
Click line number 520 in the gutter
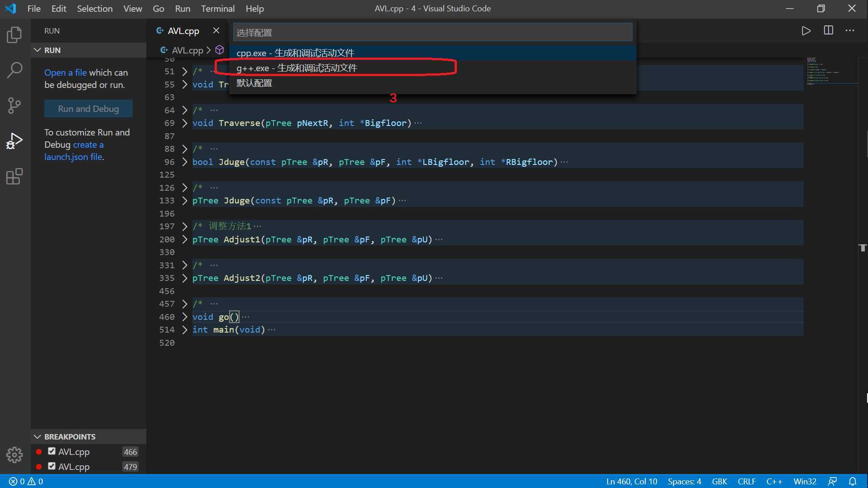pos(167,343)
